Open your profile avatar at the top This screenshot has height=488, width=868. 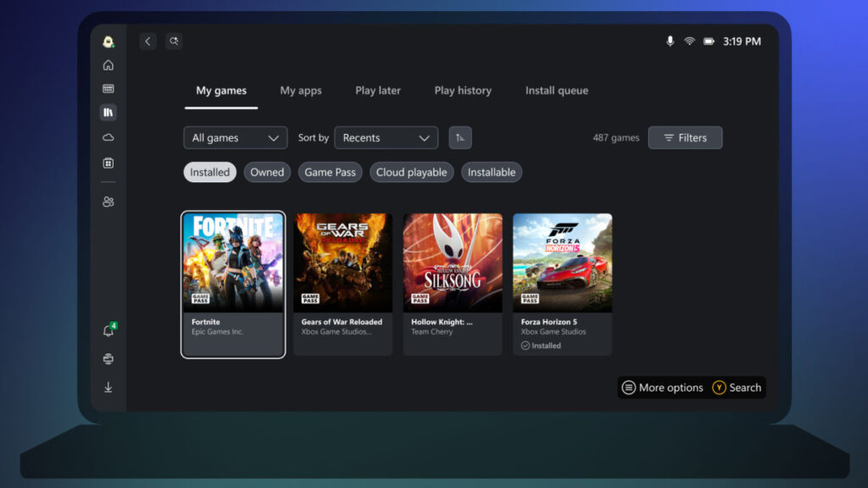(x=108, y=40)
